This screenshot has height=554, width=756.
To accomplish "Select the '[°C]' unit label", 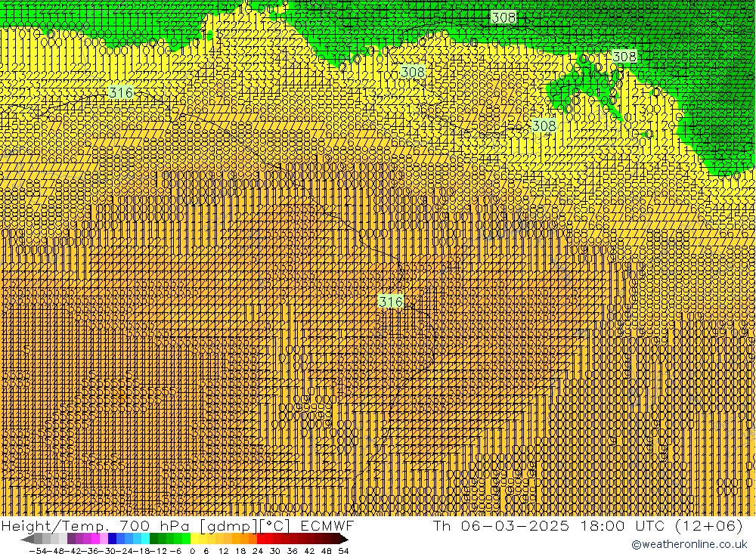I will (x=275, y=525).
